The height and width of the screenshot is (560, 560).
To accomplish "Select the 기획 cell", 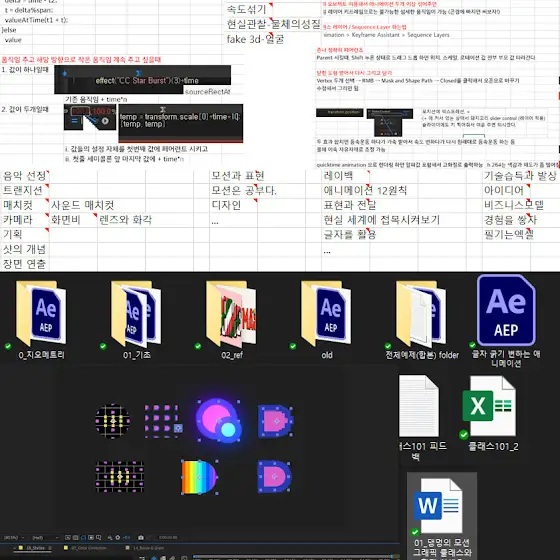I will point(24,234).
